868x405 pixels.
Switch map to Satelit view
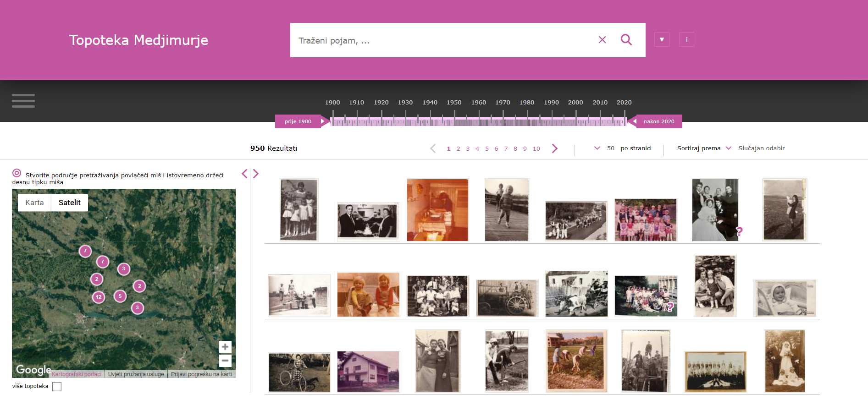click(x=70, y=202)
